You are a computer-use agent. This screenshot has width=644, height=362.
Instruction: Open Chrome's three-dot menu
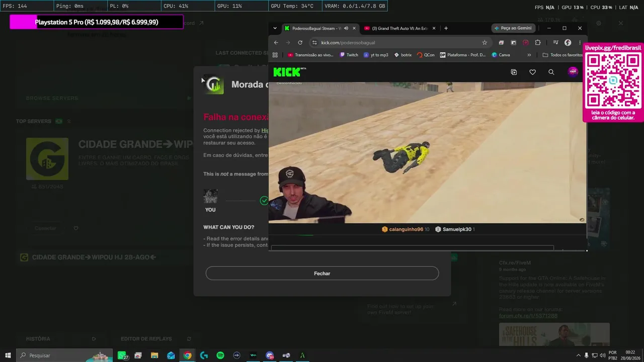click(x=580, y=43)
